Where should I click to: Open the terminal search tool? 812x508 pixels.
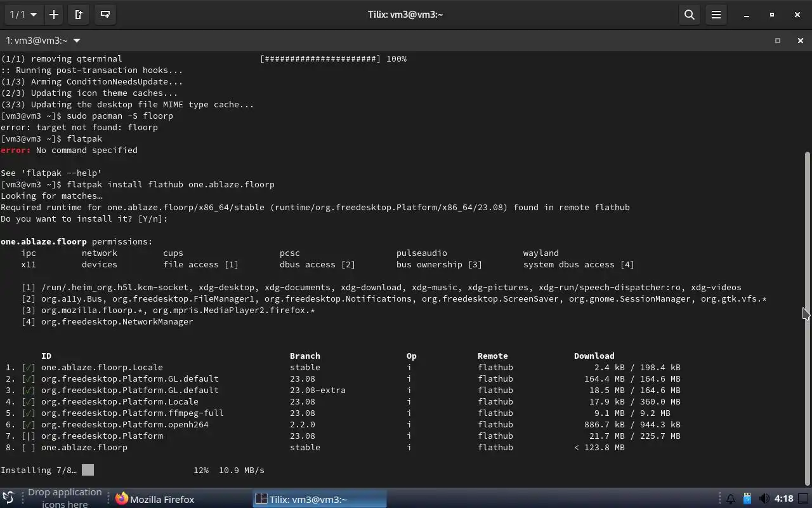click(x=689, y=14)
